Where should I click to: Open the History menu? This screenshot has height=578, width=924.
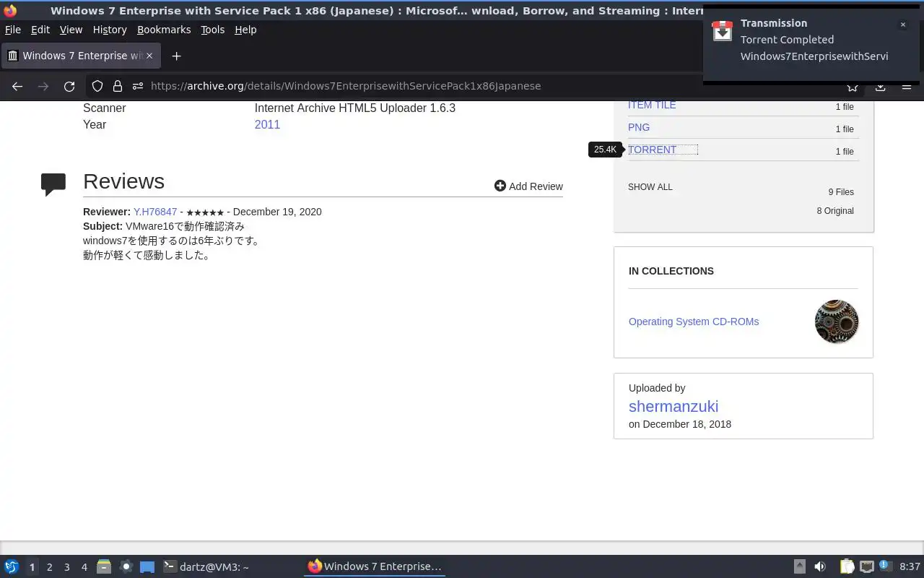tap(110, 30)
